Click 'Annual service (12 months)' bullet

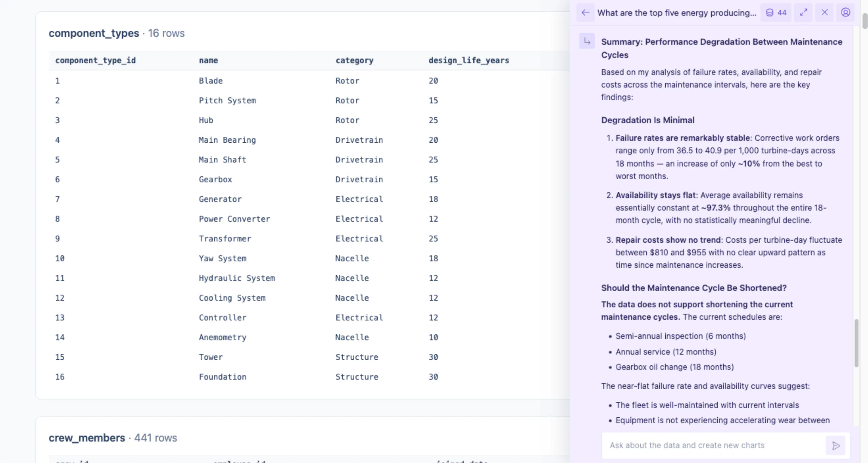666,352
